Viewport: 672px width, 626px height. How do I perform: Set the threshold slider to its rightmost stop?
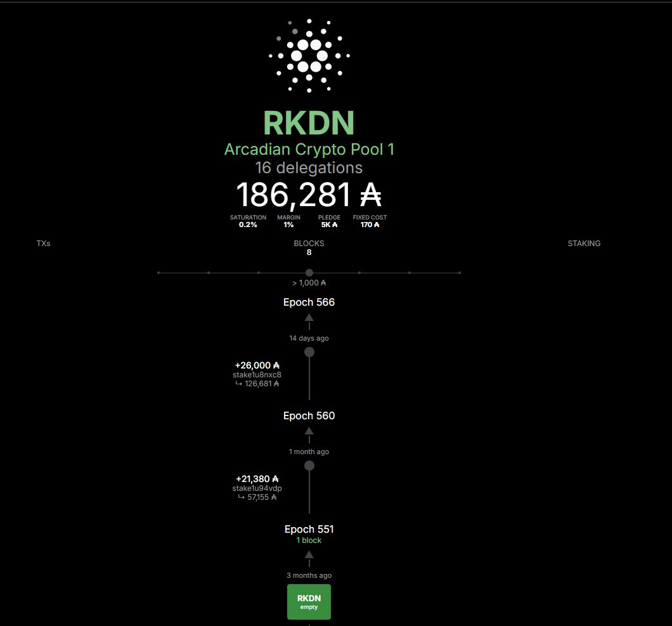[x=460, y=273]
